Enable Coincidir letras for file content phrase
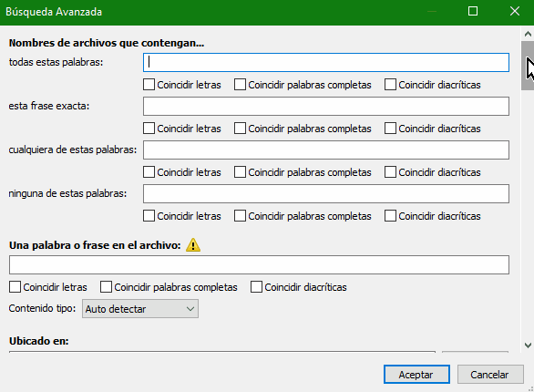 point(15,287)
